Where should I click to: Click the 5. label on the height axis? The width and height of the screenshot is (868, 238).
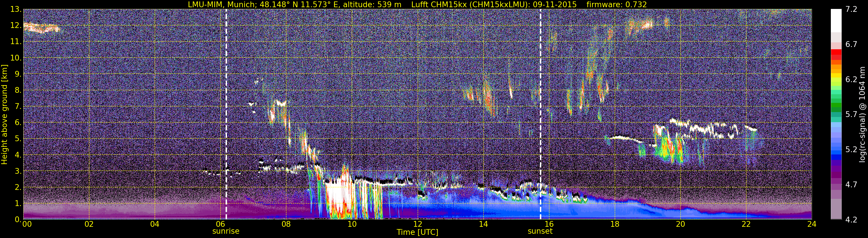click(x=18, y=139)
